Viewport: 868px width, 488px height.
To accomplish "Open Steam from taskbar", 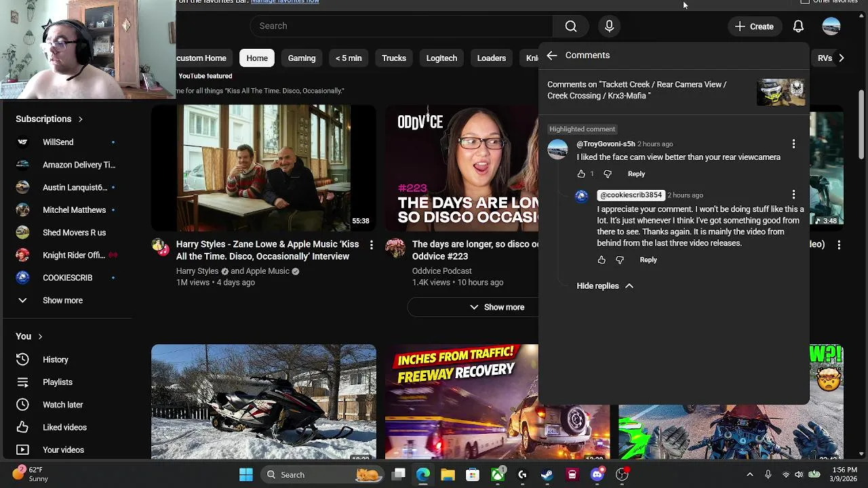I will point(547,474).
